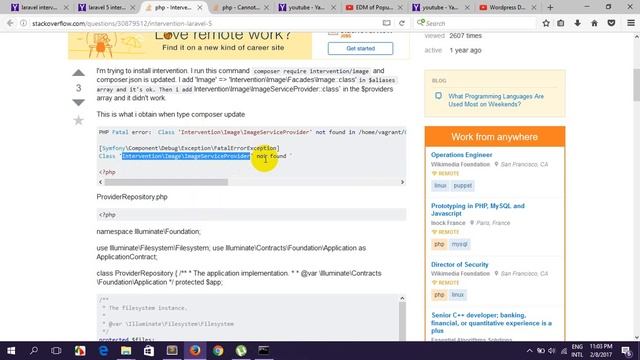Click the code block horizontal scrollbar thumb
This screenshot has height=360, width=640.
(x=166, y=182)
